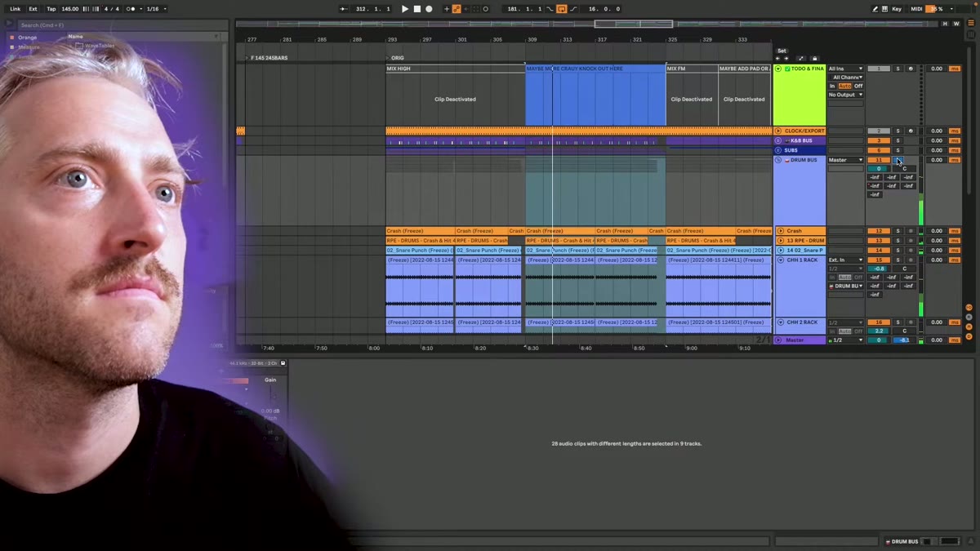Open CHH 1 RACK Ext. In dropdown
980x551 pixels.
(846, 260)
